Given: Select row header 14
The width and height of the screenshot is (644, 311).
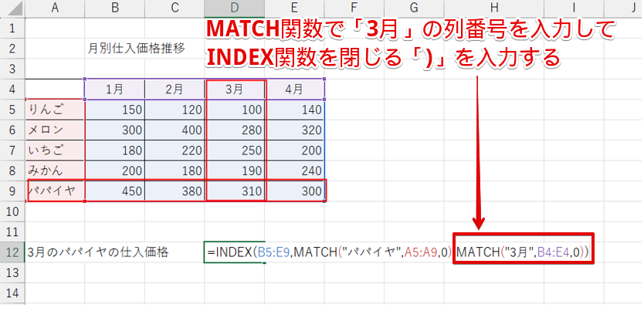Looking at the screenshot, I should pyautogui.click(x=12, y=293).
